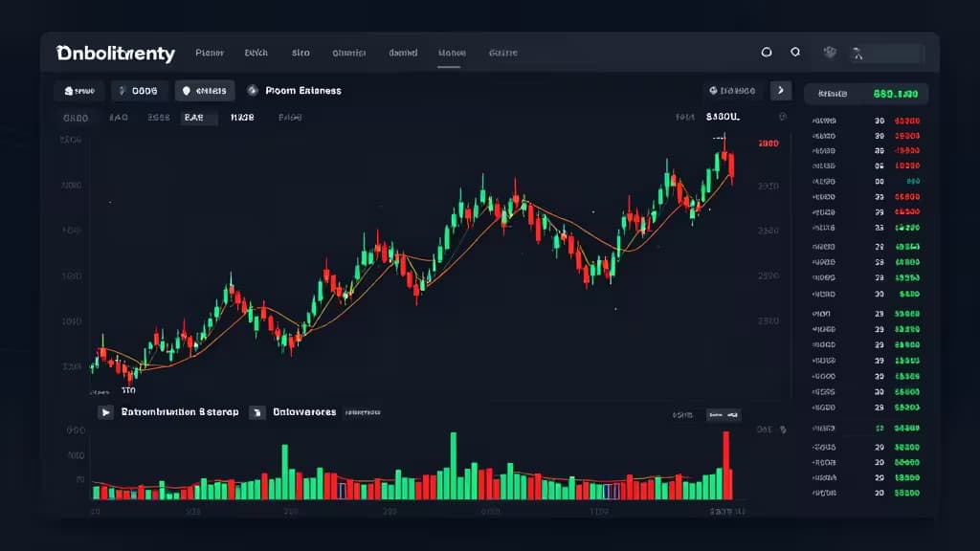980x551 pixels.
Task: Click the right chevron button above the chart
Action: point(781,91)
